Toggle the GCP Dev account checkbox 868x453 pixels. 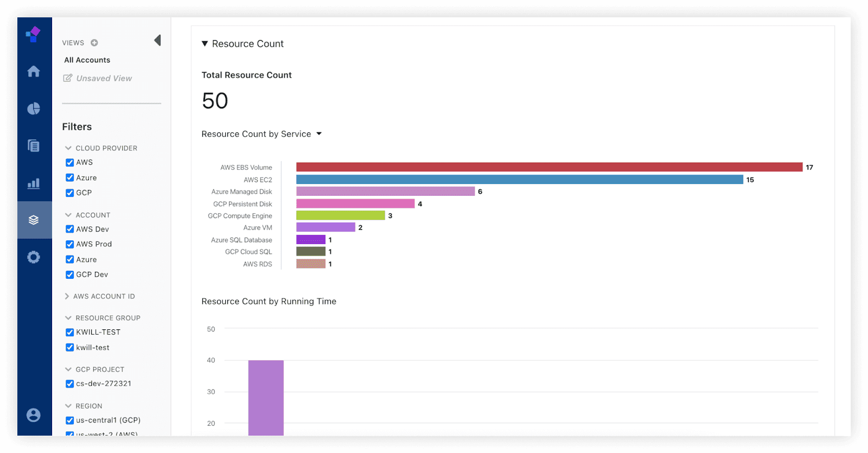pos(69,275)
